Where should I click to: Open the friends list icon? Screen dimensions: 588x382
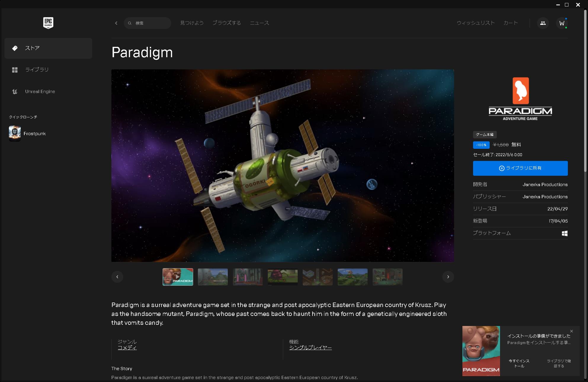(x=543, y=23)
